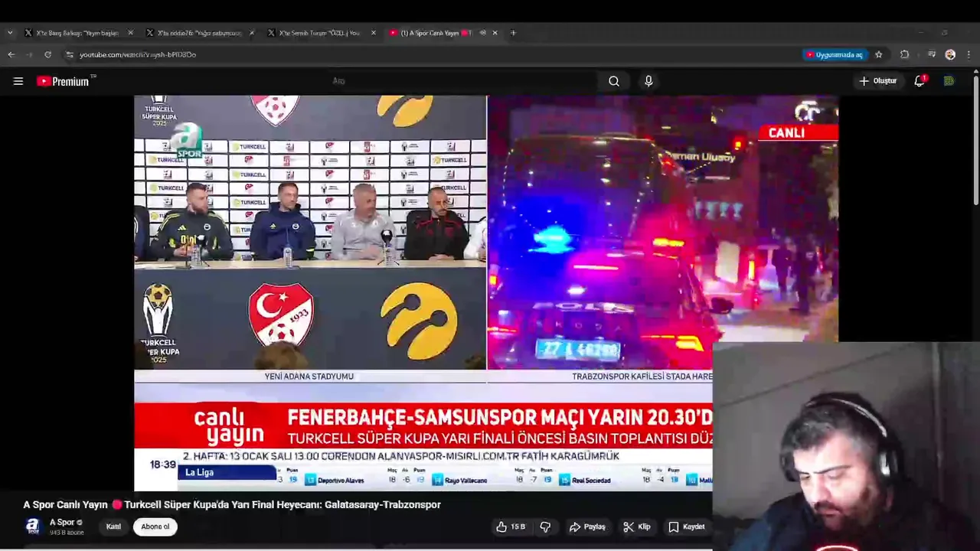
Task: Open the notifications bell
Action: pos(920,81)
